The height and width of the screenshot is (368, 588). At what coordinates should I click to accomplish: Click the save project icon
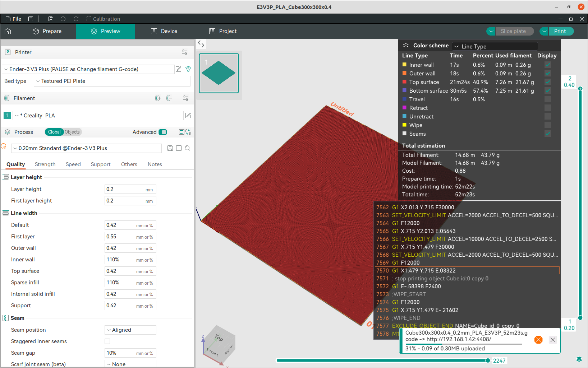pyautogui.click(x=51, y=19)
